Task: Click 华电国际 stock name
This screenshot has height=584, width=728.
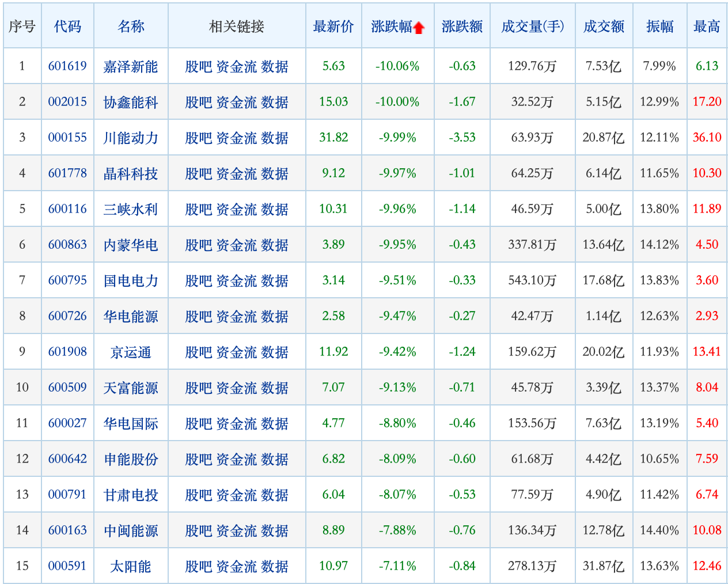Action: [131, 423]
